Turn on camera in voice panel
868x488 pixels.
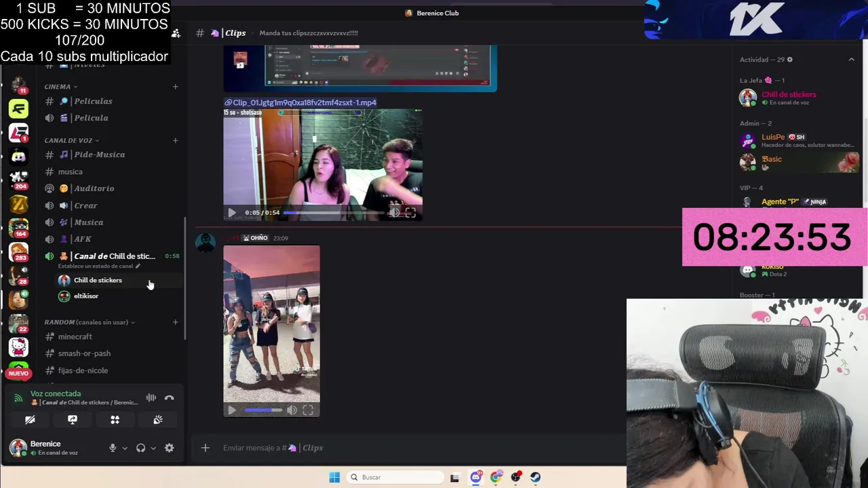30,420
